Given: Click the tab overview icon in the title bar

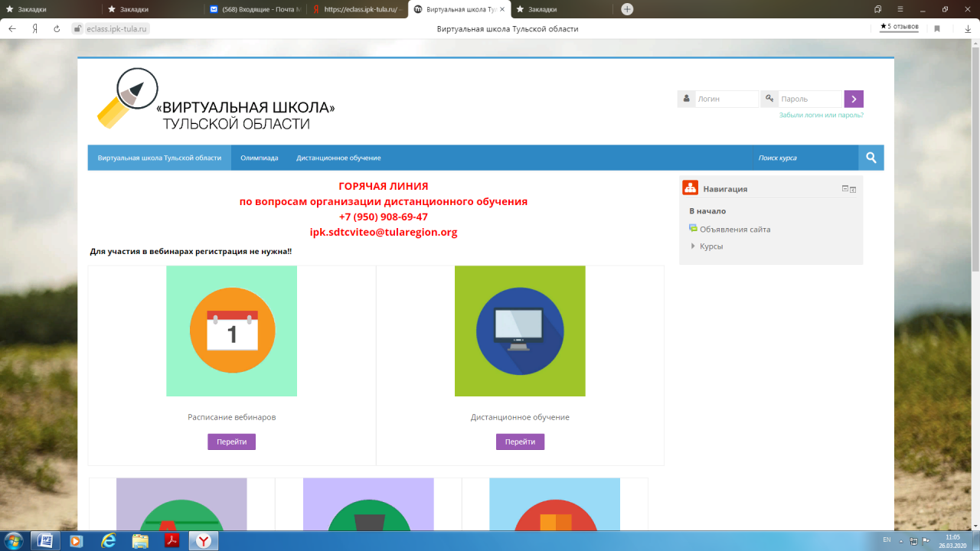Looking at the screenshot, I should pyautogui.click(x=877, y=9).
